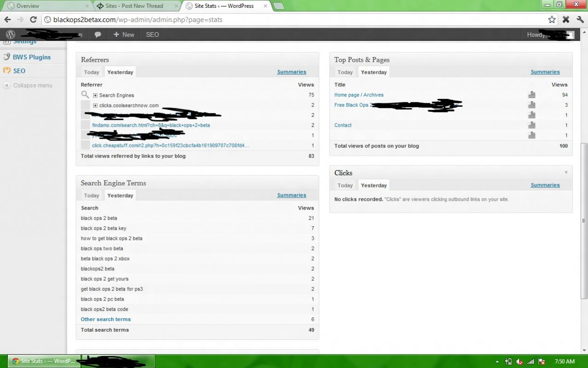Viewport: 588px width, 368px height.
Task: Click the extension icon beside the bookmark star
Action: [566, 19]
